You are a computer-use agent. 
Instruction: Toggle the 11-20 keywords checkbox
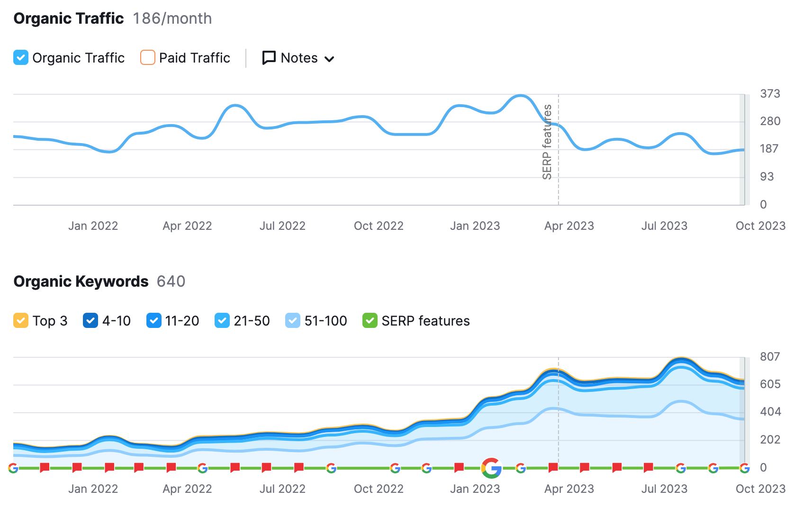(x=154, y=321)
